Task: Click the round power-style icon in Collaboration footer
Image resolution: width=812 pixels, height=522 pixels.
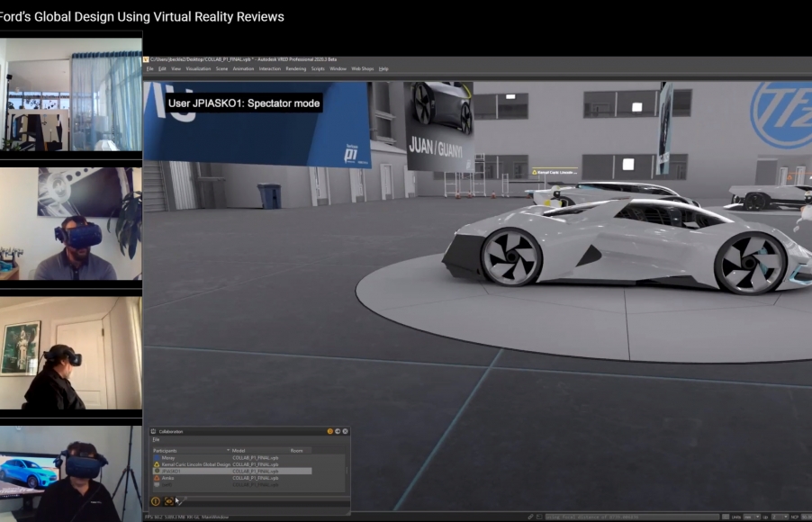Action: (x=156, y=501)
